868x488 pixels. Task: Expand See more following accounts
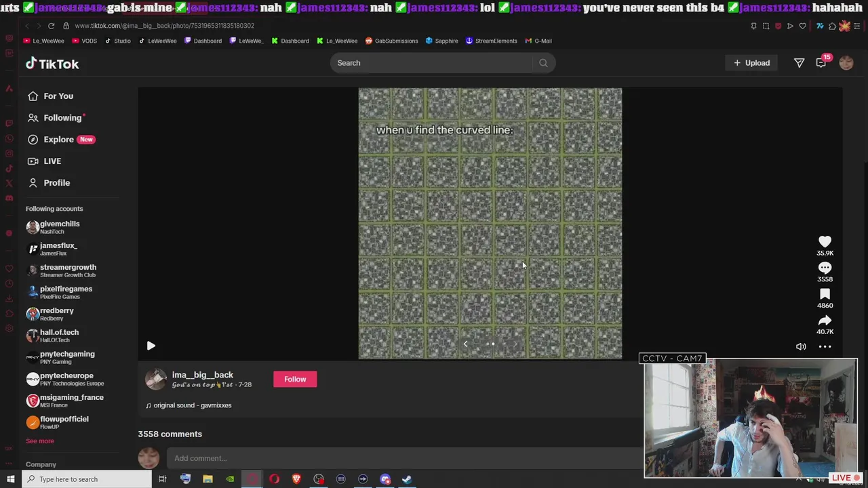(39, 441)
